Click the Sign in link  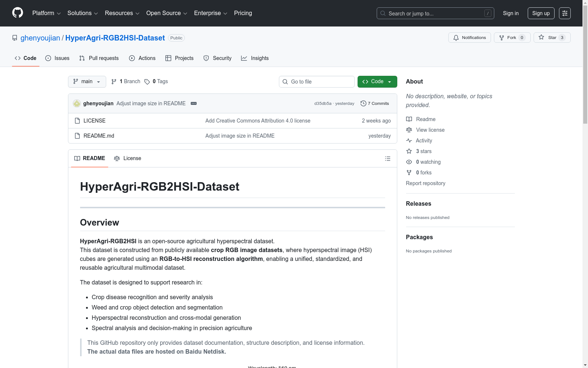(x=511, y=13)
